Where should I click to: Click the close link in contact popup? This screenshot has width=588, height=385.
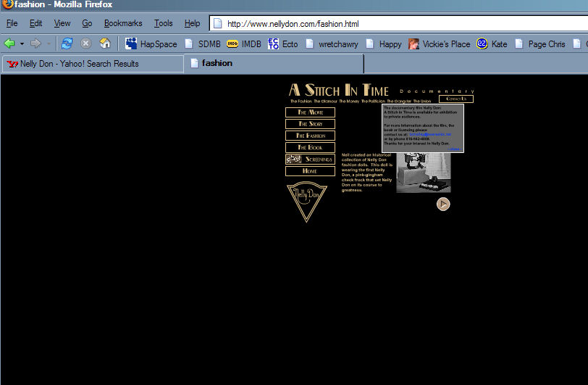454,149
